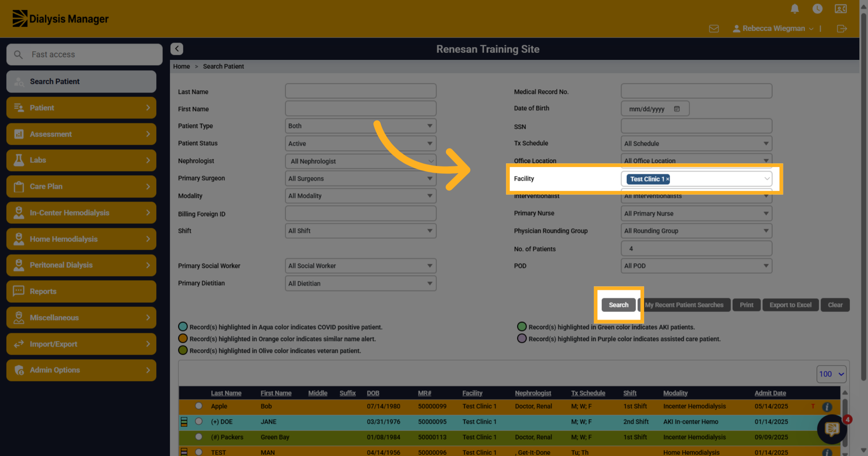
Task: Click the Print button
Action: point(746,305)
